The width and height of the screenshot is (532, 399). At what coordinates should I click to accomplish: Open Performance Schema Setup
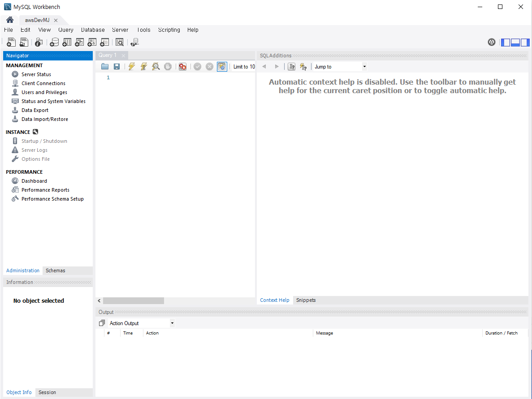(x=52, y=199)
